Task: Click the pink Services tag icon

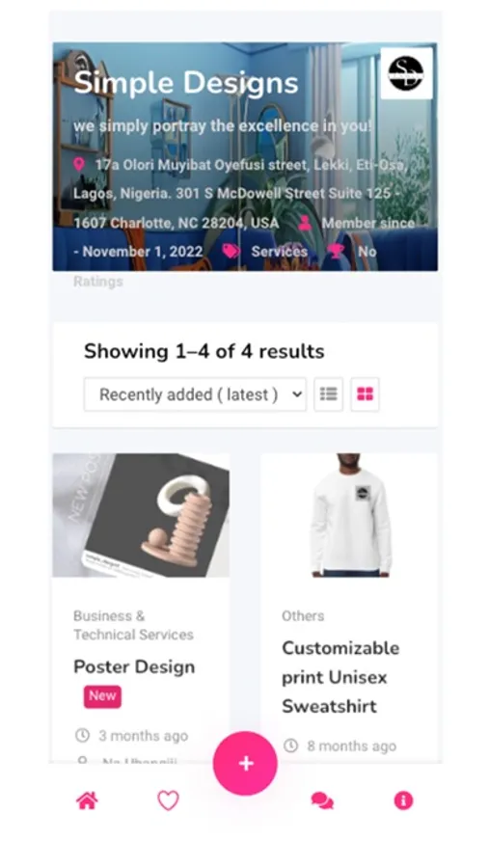Action: [x=231, y=252]
